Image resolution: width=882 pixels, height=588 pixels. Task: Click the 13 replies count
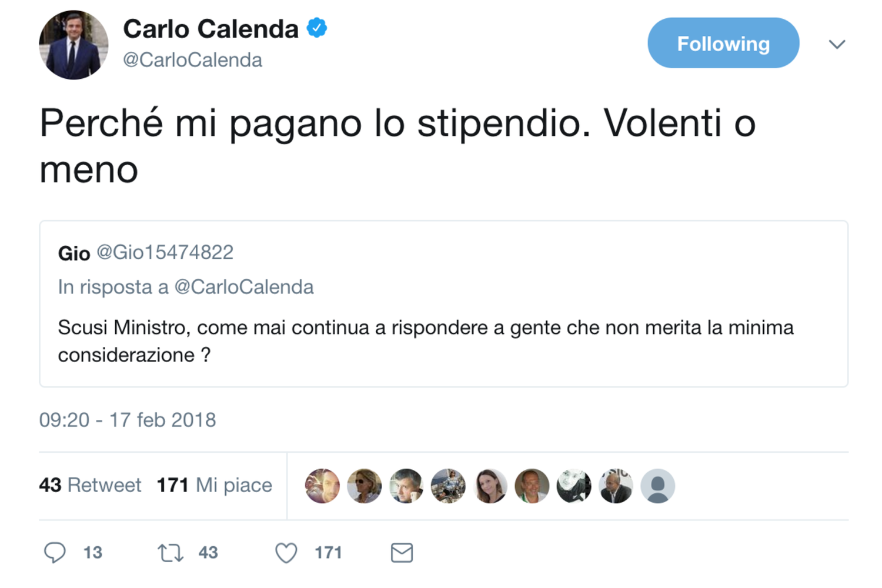click(93, 553)
